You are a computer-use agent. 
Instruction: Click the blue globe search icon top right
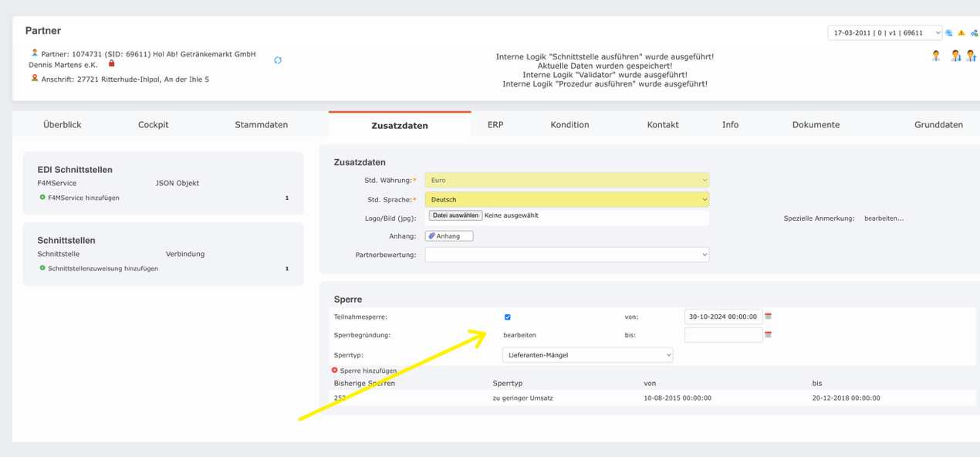948,32
